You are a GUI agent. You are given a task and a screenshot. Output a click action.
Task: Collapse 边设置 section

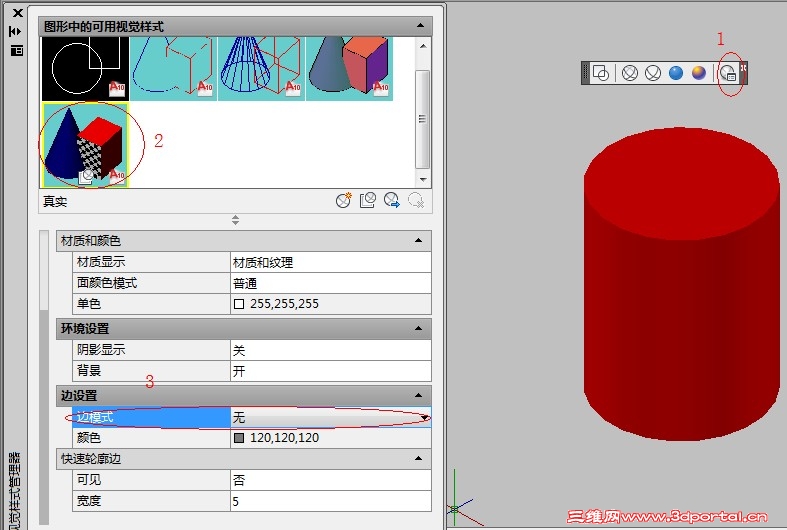[x=418, y=395]
